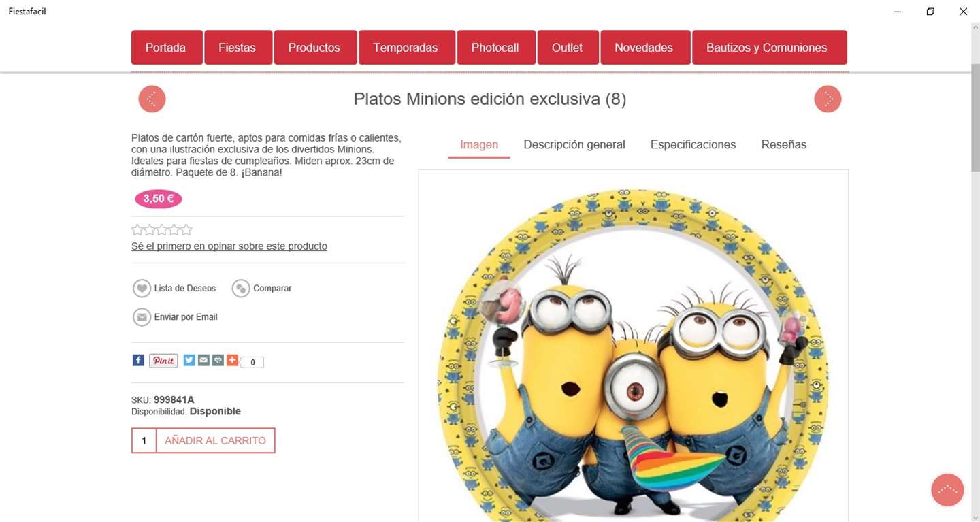Open the Temporadas menu
Viewport: 980px width, 522px height.
(x=406, y=48)
